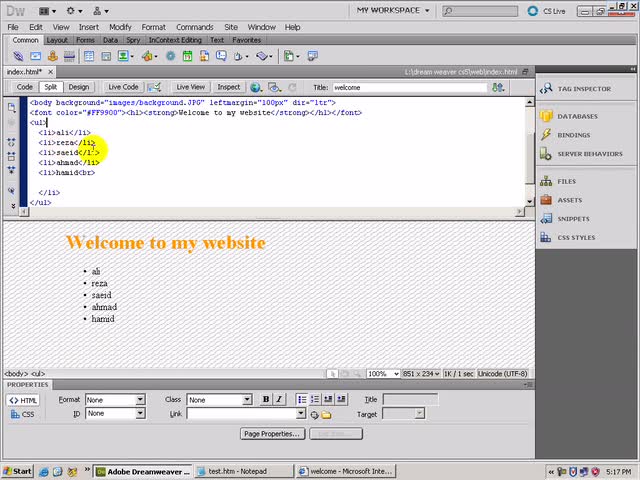
Task: Click the Text Indent icon
Action: [x=341, y=399]
